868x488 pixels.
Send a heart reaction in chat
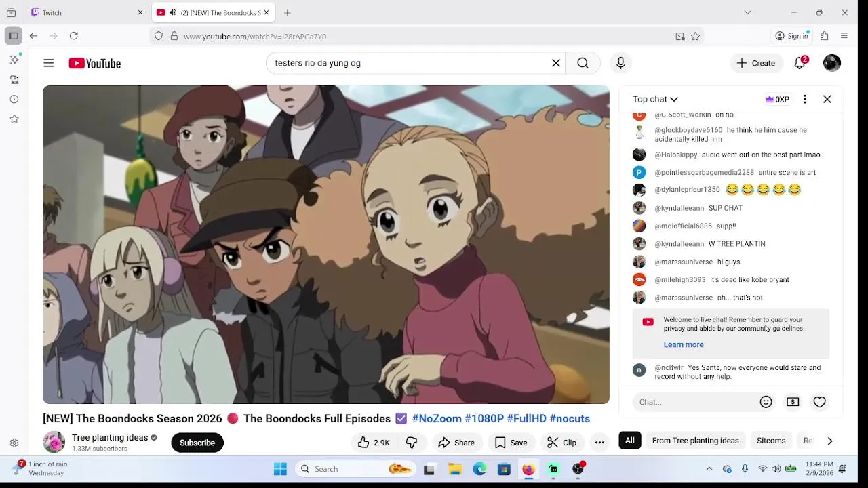(x=820, y=402)
